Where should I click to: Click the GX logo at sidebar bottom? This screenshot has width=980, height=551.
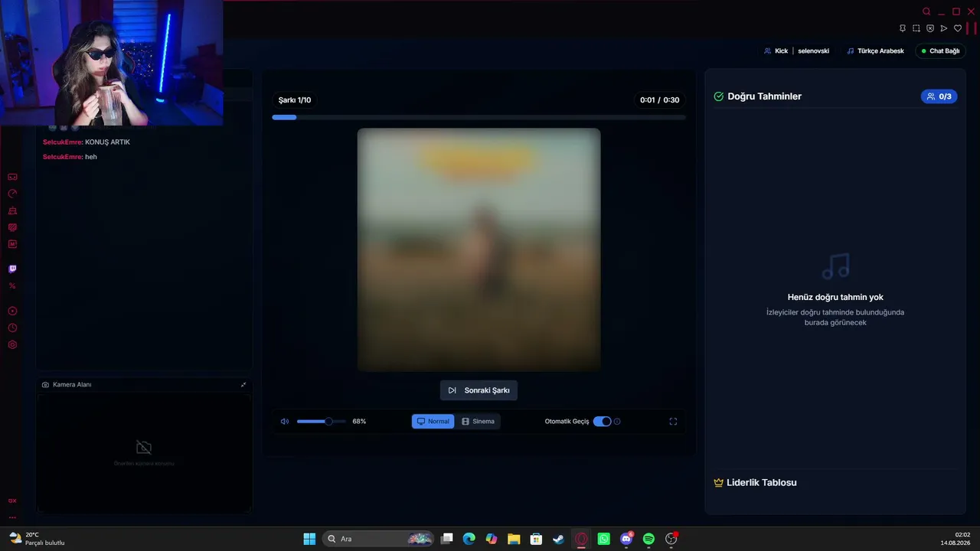[x=12, y=500]
